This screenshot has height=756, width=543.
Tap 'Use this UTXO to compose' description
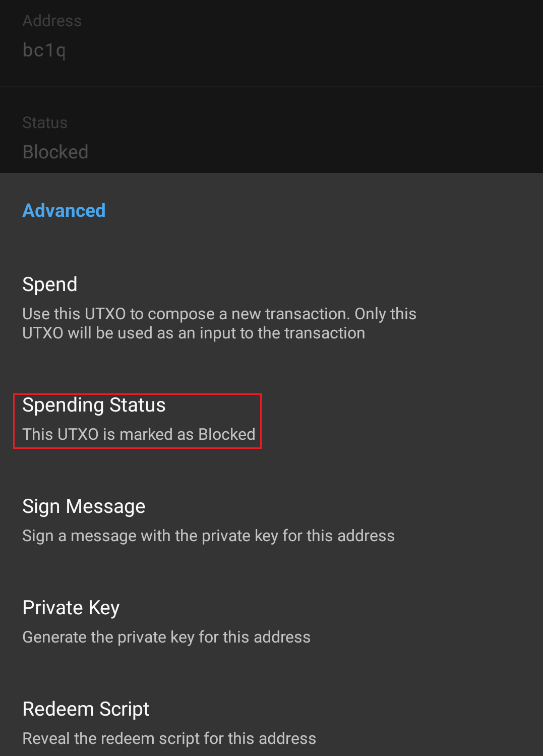tap(219, 314)
